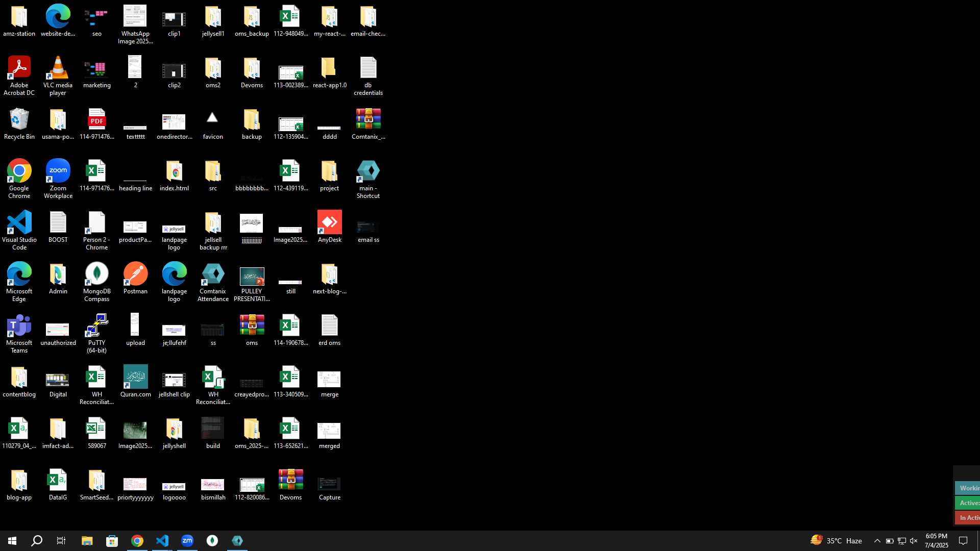The height and width of the screenshot is (551, 980).
Task: Select the react-app1.0 folder
Action: [329, 72]
